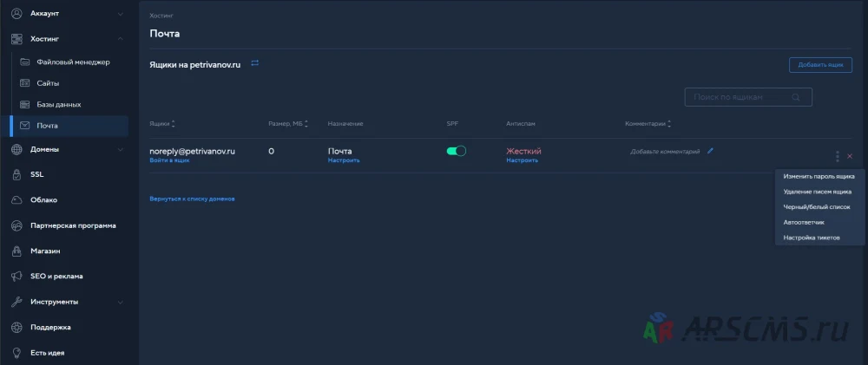Toggle SPF switch for noreply@petrivanov.ru
The width and height of the screenshot is (868, 365).
point(457,151)
